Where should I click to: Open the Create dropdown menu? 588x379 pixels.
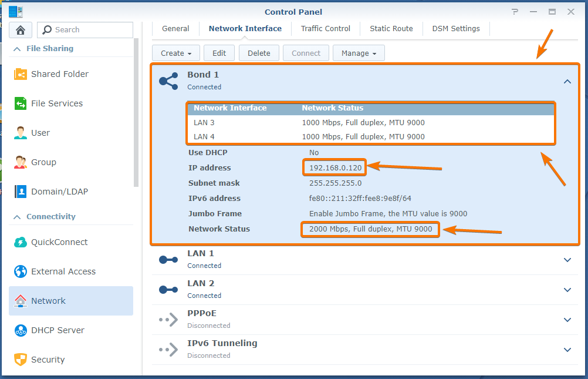click(176, 53)
